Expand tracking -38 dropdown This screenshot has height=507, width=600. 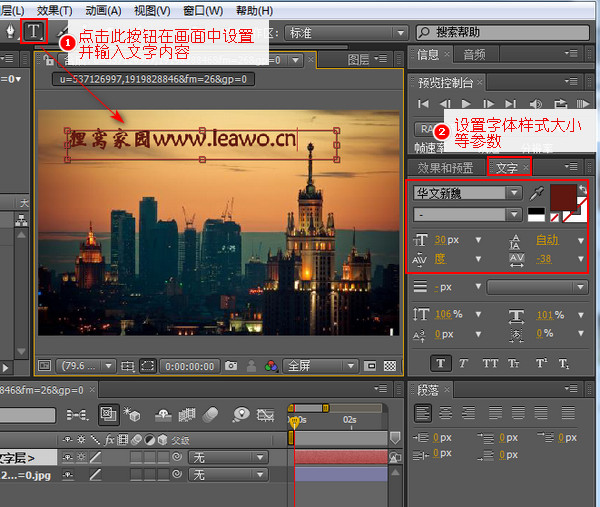[581, 259]
